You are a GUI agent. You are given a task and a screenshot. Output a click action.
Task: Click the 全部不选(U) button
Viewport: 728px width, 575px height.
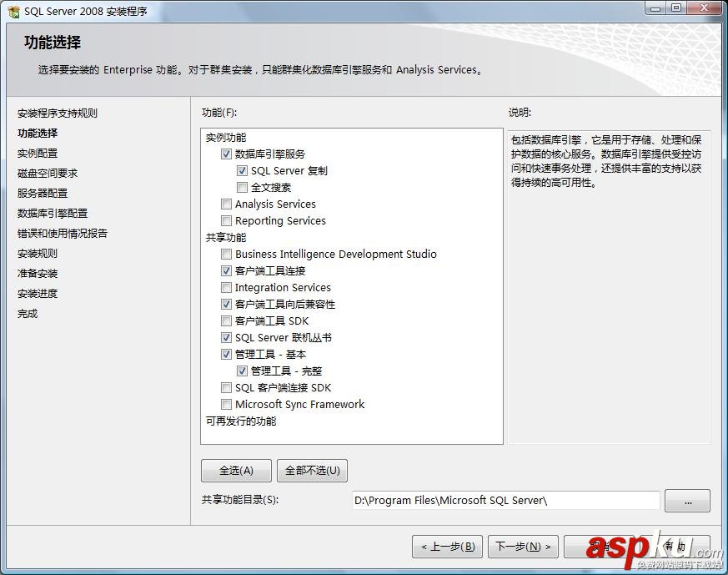[x=313, y=471]
